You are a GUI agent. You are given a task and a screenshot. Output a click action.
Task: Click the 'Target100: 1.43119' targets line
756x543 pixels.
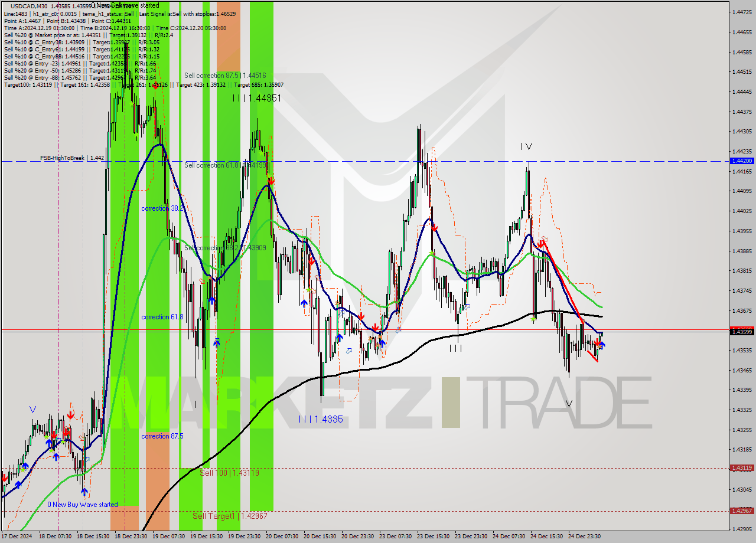(x=144, y=84)
